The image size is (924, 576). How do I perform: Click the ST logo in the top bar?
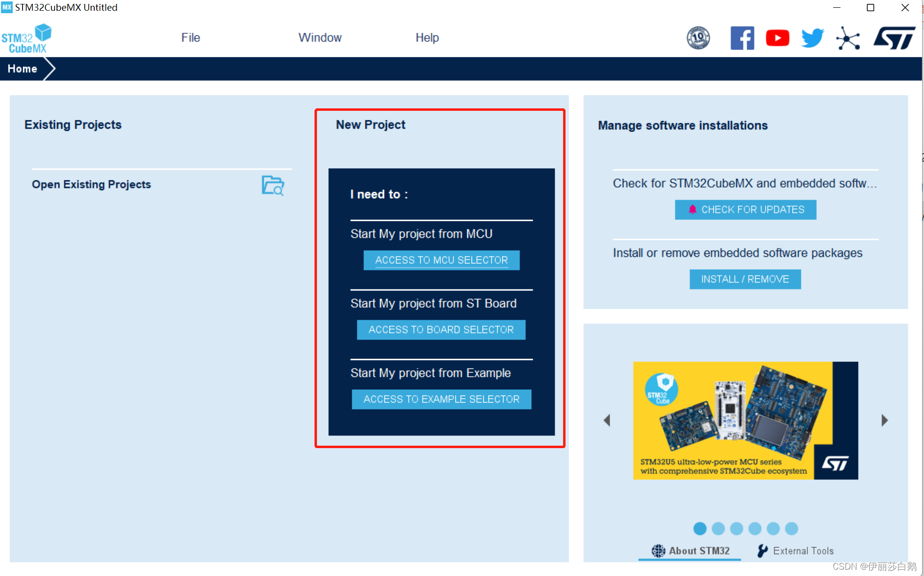pos(895,38)
